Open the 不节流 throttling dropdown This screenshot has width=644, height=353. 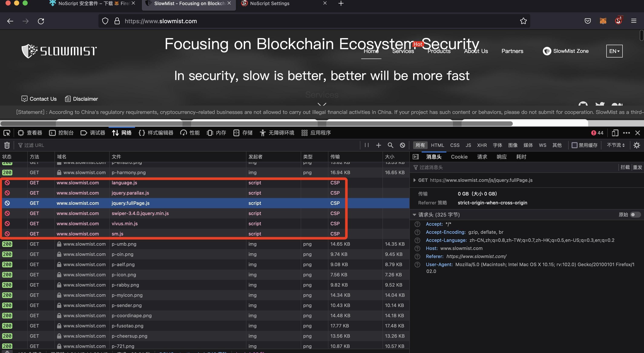615,145
